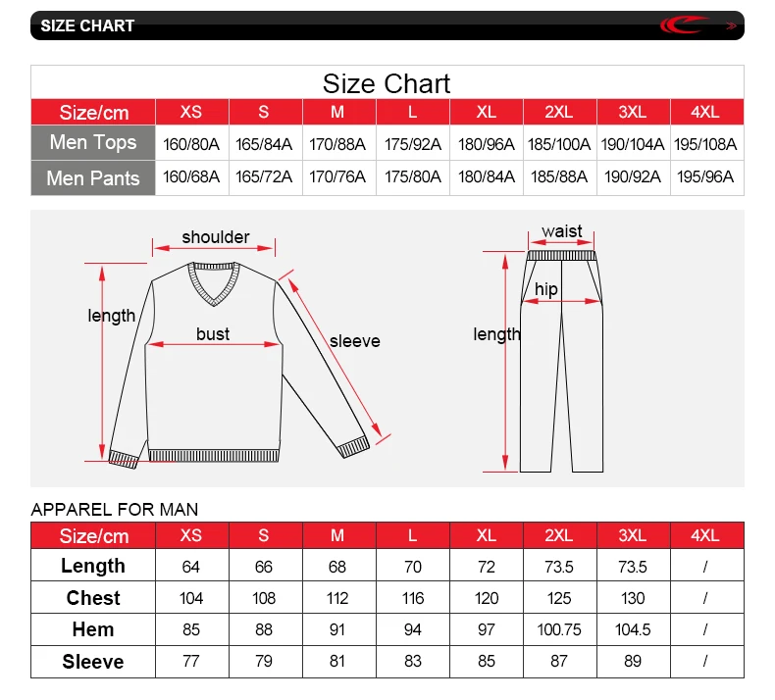The width and height of the screenshot is (775, 700).
Task: Click the sweater diagram illustration
Action: [239, 365]
